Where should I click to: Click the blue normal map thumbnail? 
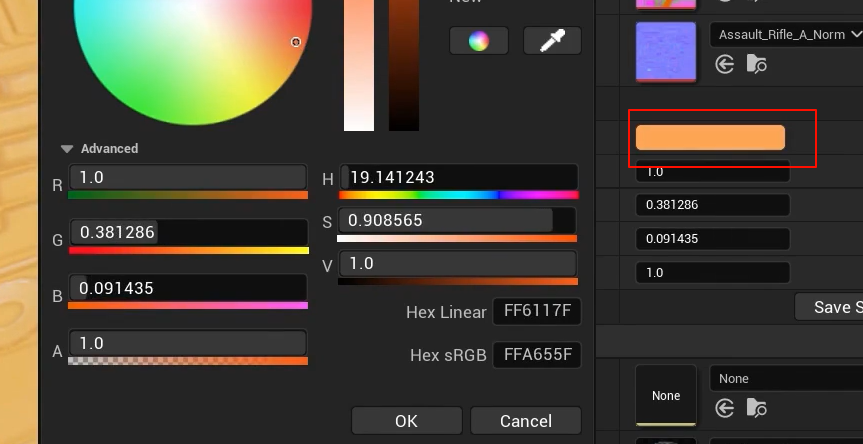pos(666,51)
